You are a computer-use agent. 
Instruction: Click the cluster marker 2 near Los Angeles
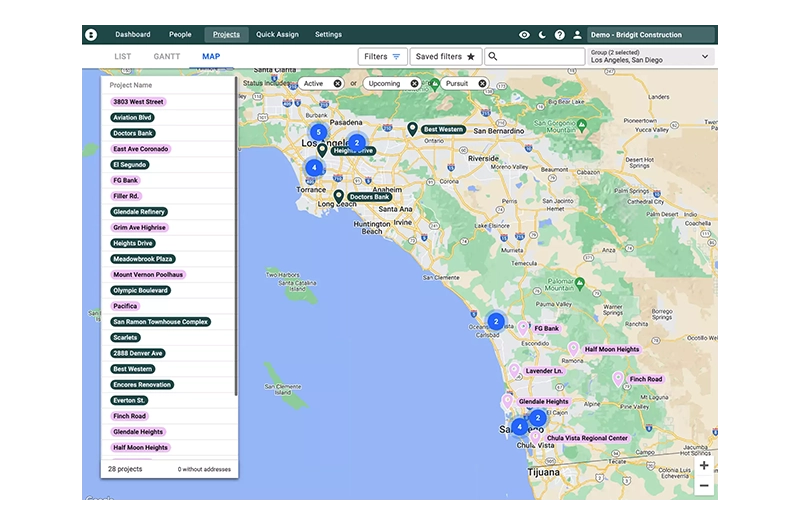(357, 143)
